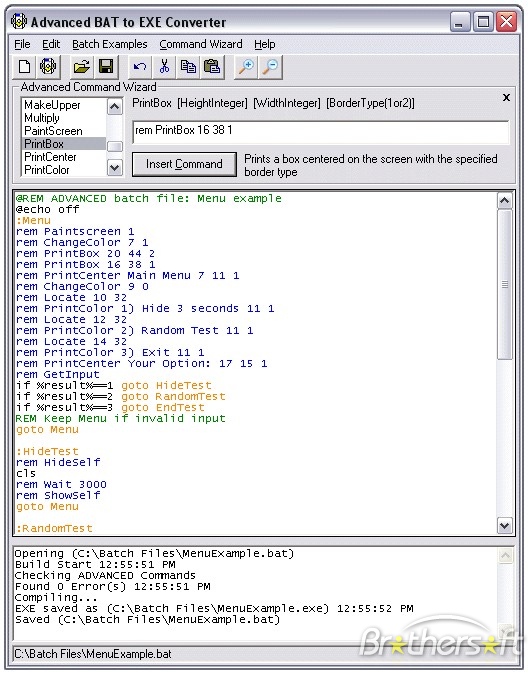The image size is (528, 674).
Task: Click the command list scroll up arrow
Action: click(x=114, y=107)
